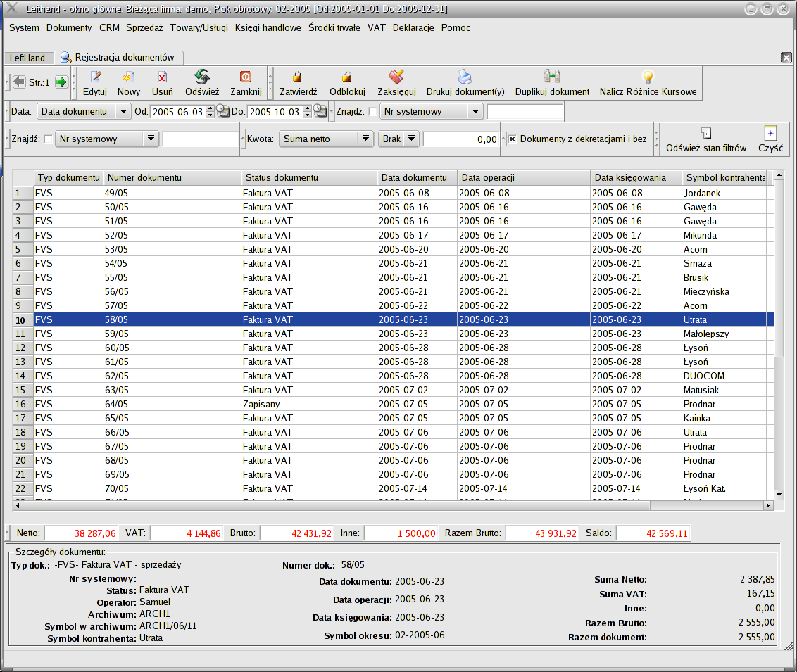Click contractor Małolepszy cell

coord(724,334)
